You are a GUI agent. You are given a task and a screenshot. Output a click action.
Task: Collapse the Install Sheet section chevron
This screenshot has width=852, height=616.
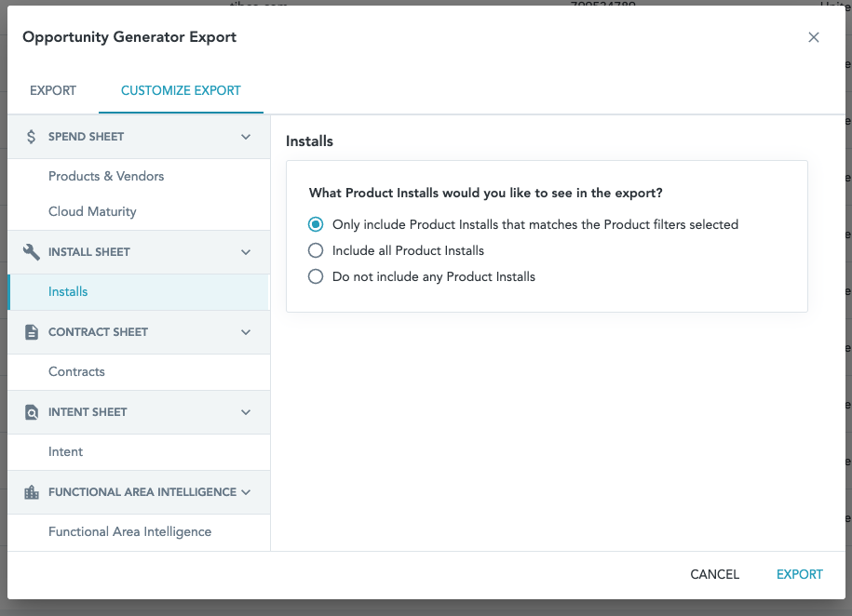point(246,252)
